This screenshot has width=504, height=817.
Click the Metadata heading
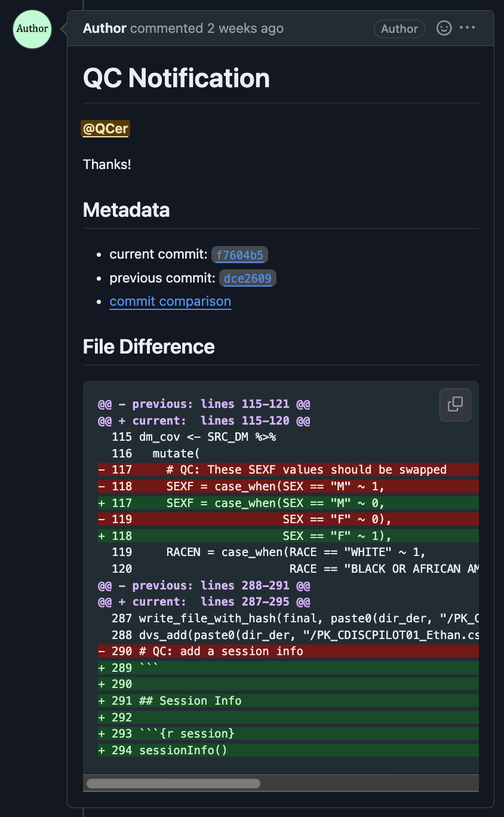(126, 210)
